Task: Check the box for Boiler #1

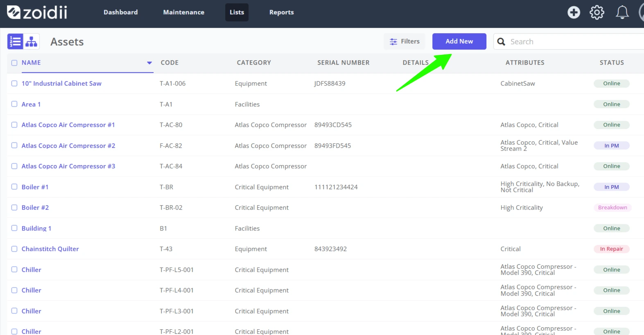Action: (14, 187)
